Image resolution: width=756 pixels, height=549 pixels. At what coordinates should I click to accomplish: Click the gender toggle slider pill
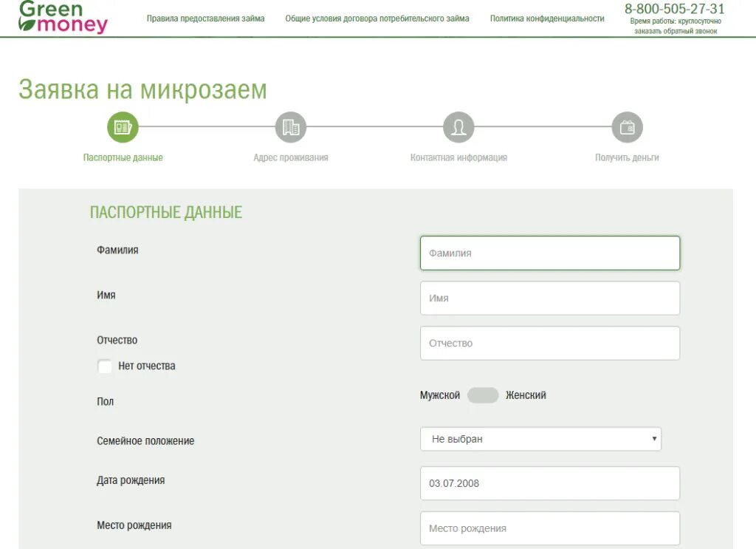click(x=483, y=395)
